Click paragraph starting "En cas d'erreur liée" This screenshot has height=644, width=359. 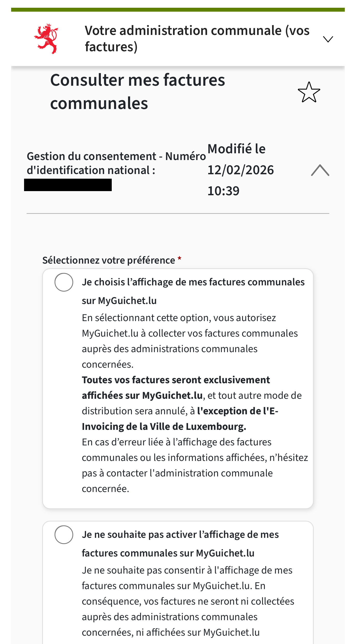176,442
